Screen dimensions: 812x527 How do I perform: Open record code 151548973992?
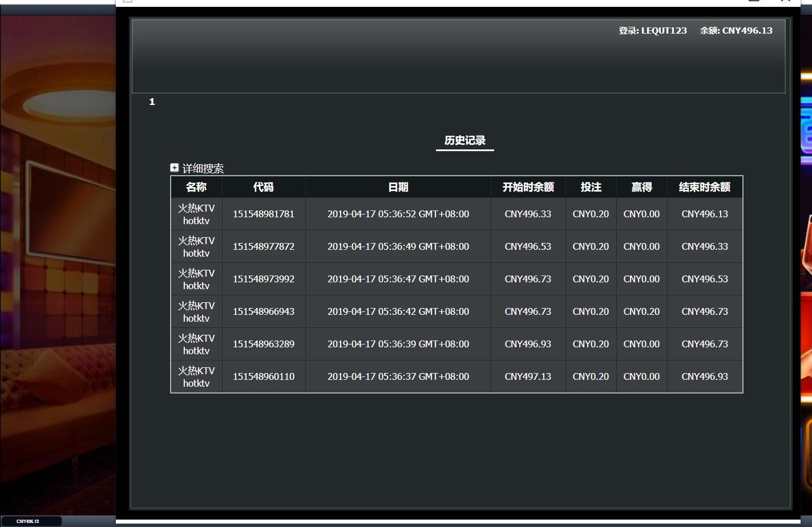click(264, 279)
